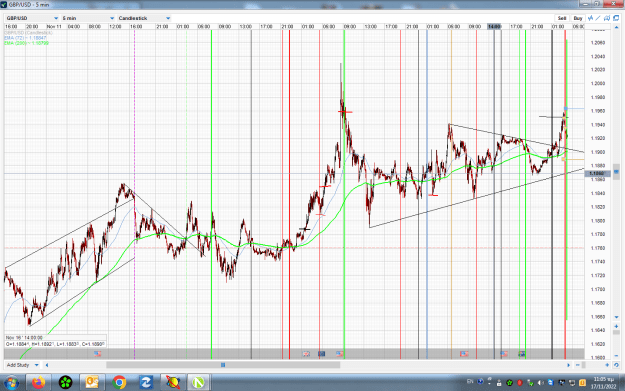Screen dimensions: 625x391
Task: Open Outlook from the taskbar
Action: [92, 383]
